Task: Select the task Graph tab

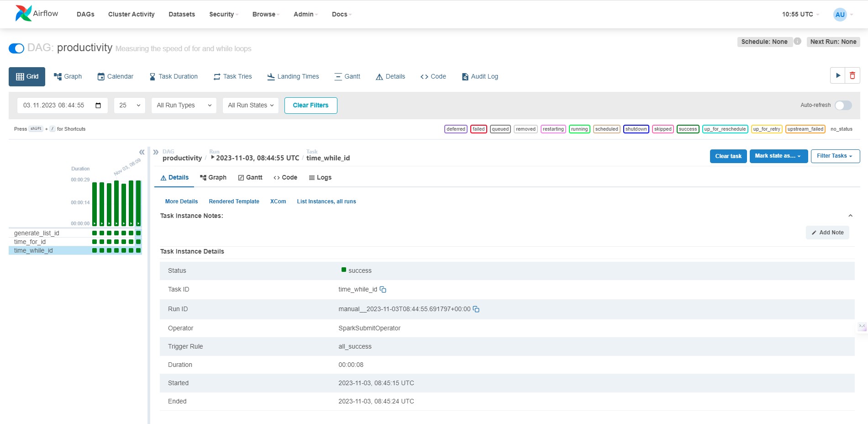Action: [213, 178]
